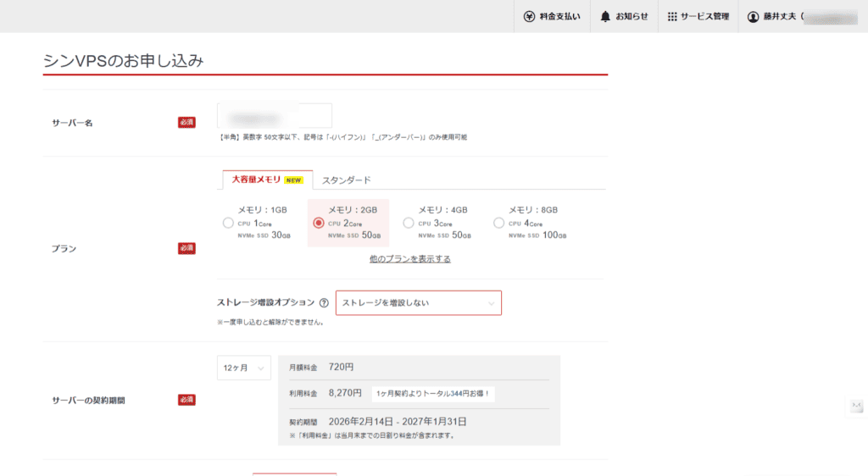Focus the サーバー名 input field
868x476 pixels.
click(x=275, y=116)
